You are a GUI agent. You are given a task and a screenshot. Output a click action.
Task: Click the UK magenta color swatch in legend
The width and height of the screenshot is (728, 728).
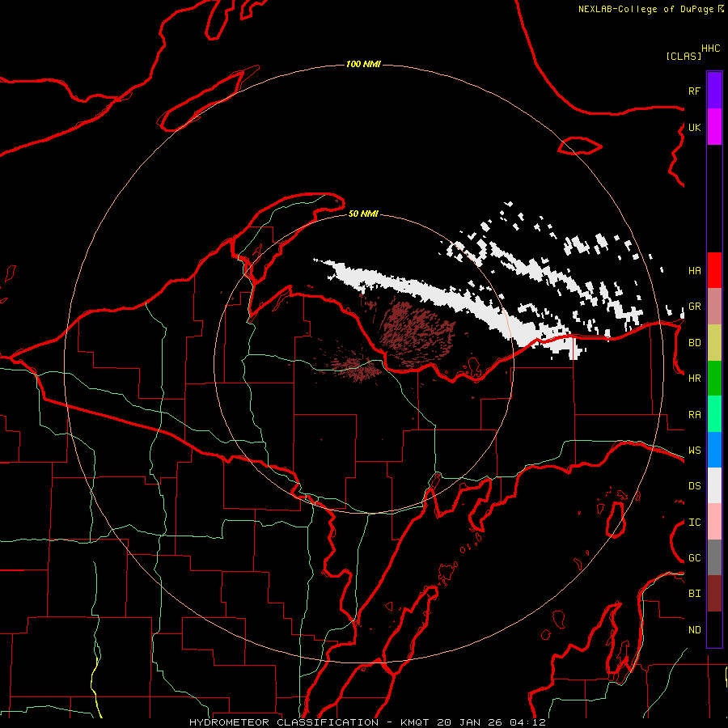[714, 127]
